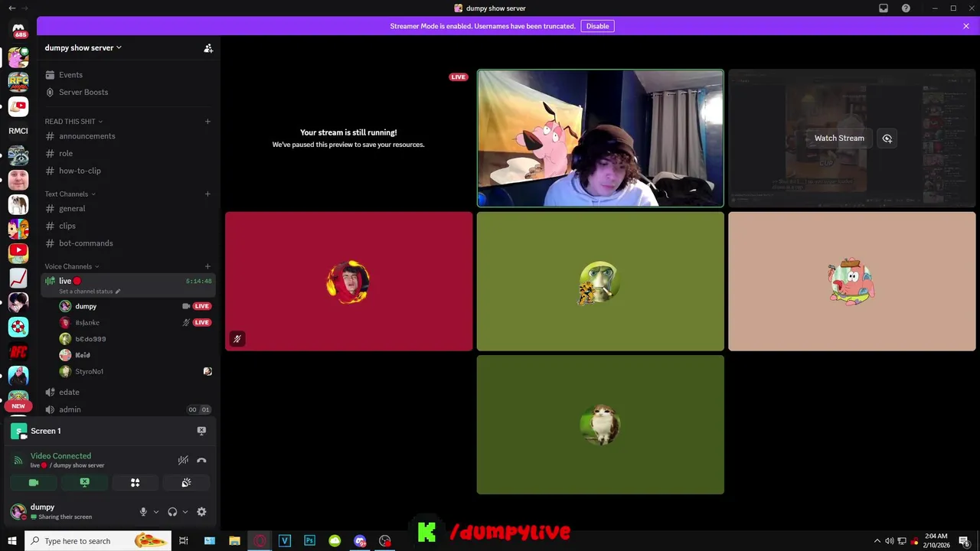The height and width of the screenshot is (551, 980).
Task: Pop out the stream preview
Action: pyautogui.click(x=887, y=139)
